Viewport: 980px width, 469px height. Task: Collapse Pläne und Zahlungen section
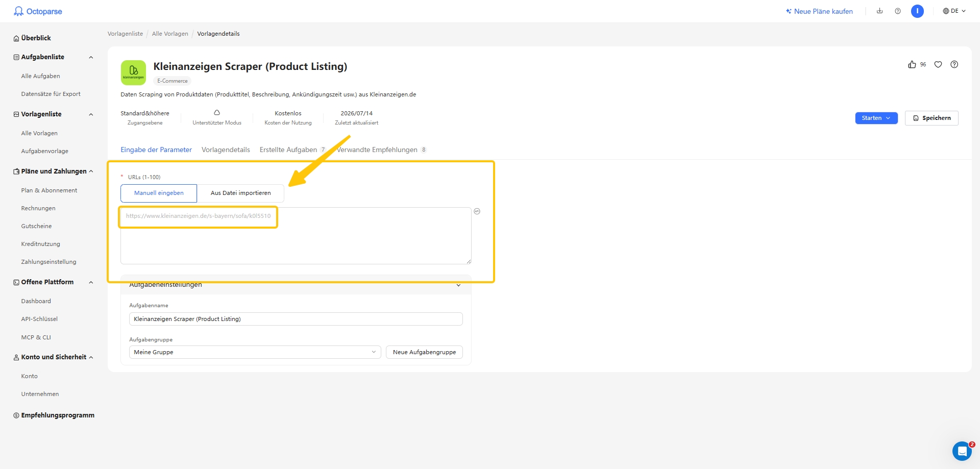click(91, 171)
